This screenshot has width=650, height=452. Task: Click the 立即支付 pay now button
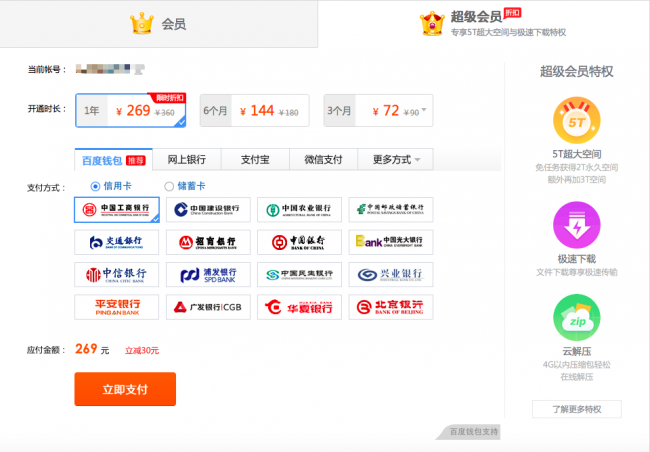[125, 389]
